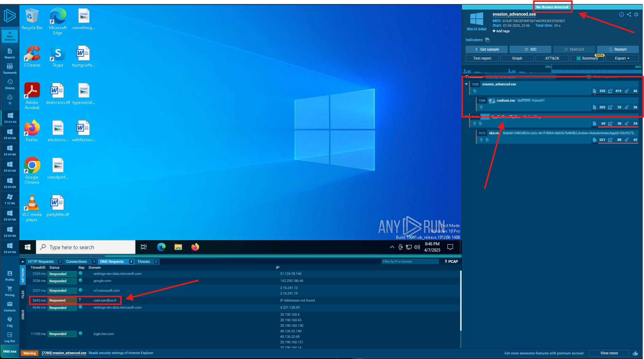The image size is (644, 359).
Task: Show hidden tray icons chevron in VM
Action: coord(392,247)
